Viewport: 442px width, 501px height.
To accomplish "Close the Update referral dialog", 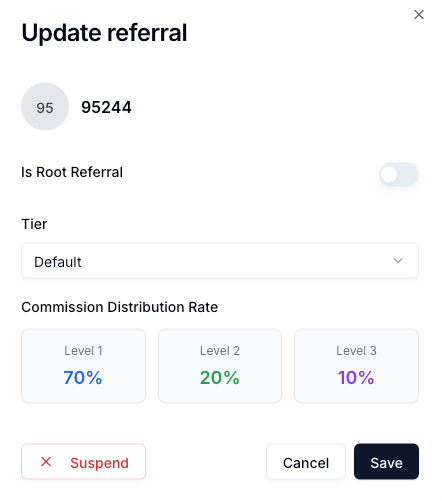I will pos(419,15).
